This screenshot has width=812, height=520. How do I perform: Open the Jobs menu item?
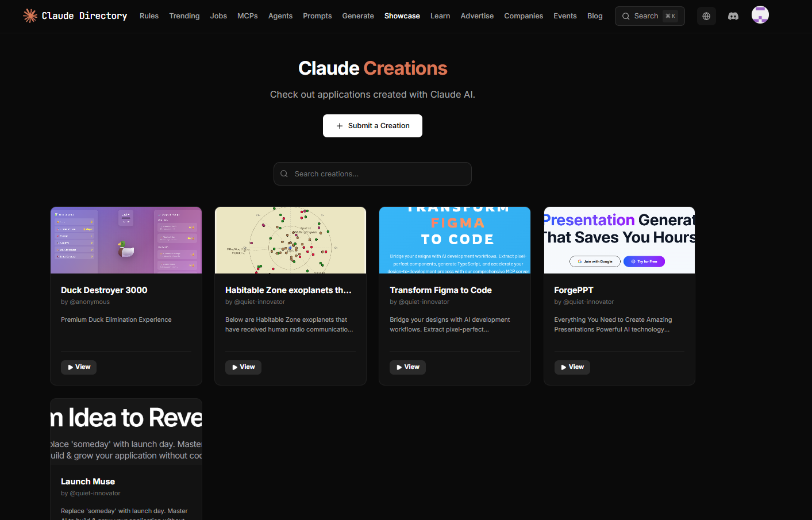click(x=218, y=16)
